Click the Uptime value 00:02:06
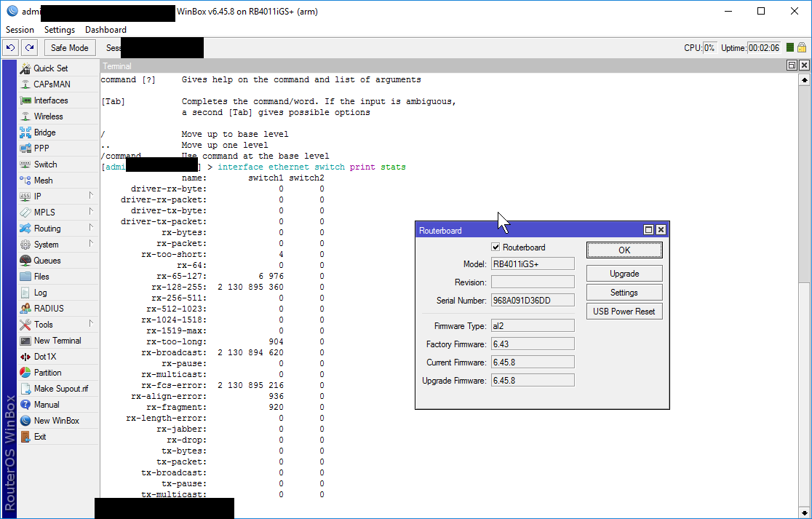This screenshot has width=812, height=519. [764, 47]
